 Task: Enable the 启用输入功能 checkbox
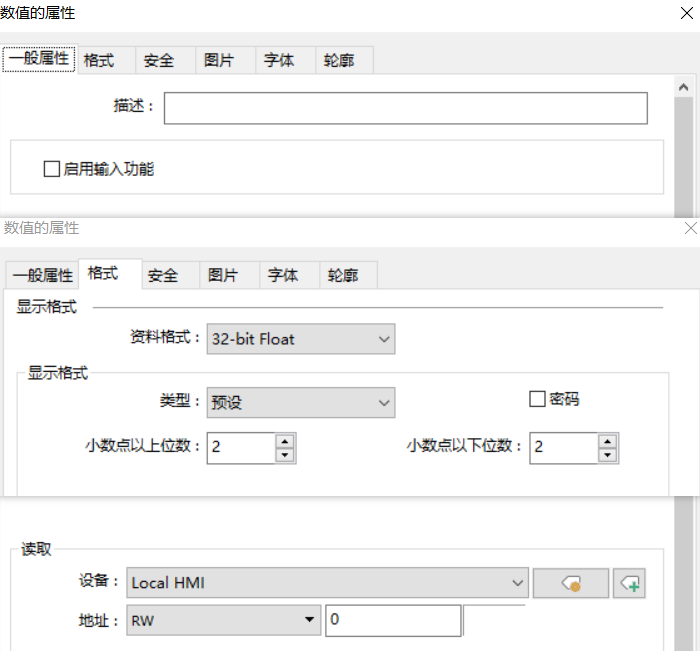[x=52, y=169]
